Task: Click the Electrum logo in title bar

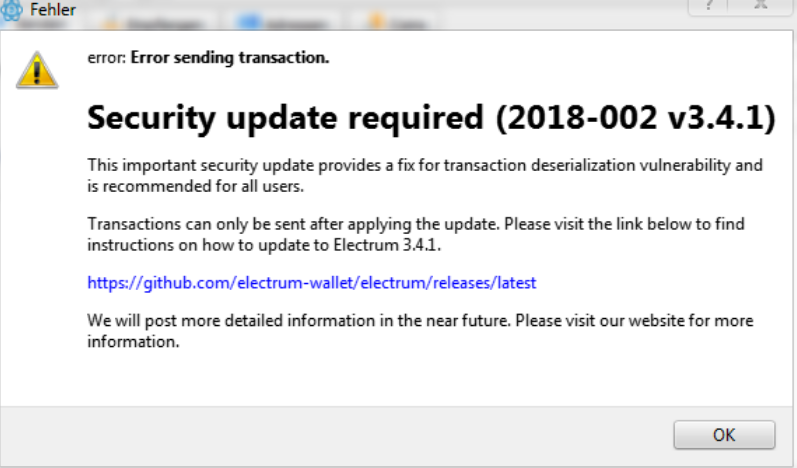Action: point(11,10)
